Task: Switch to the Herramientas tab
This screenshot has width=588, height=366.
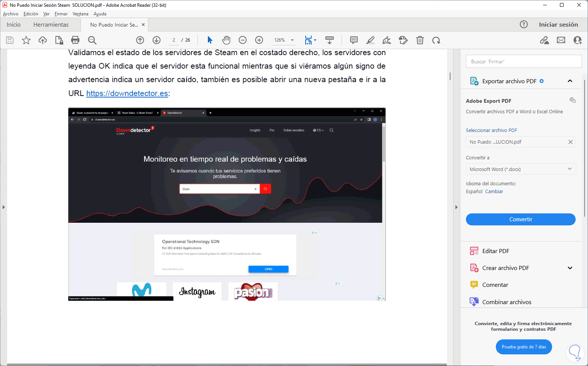Action: (x=51, y=25)
